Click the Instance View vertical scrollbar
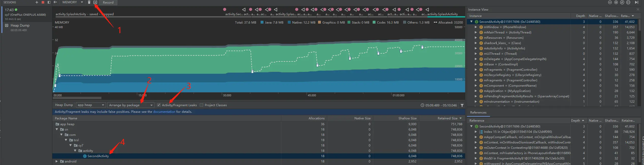The image size is (644, 165). point(640,25)
